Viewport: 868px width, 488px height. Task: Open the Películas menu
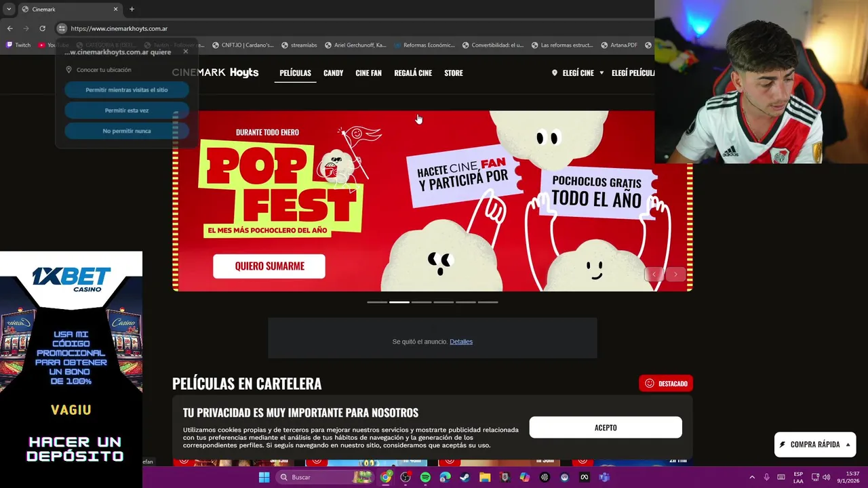[295, 73]
